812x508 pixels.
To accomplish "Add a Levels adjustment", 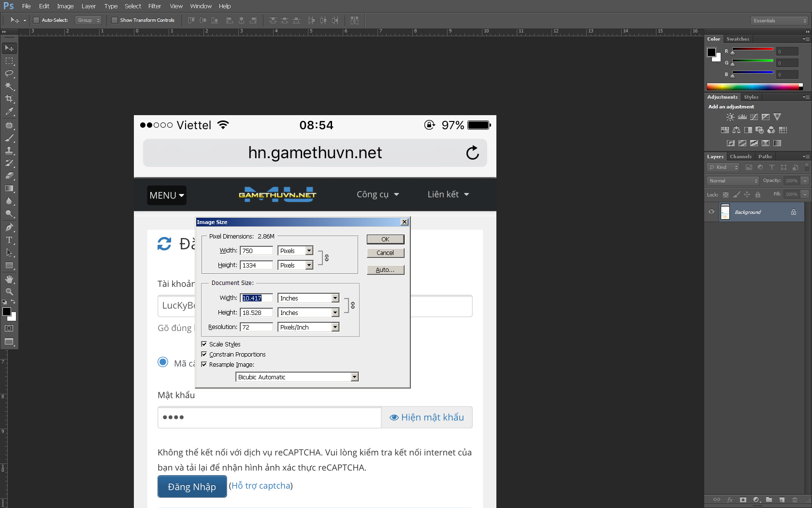I will (x=742, y=117).
